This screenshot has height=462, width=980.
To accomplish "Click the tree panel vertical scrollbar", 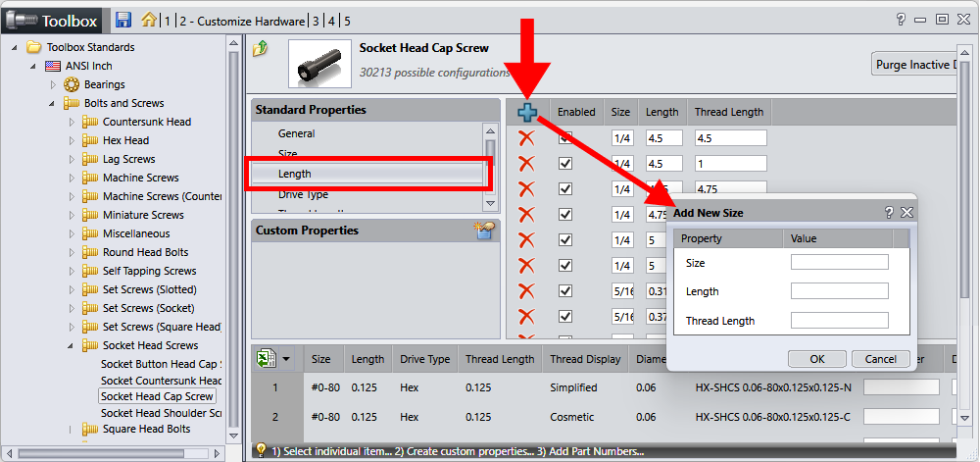I will (x=233, y=237).
